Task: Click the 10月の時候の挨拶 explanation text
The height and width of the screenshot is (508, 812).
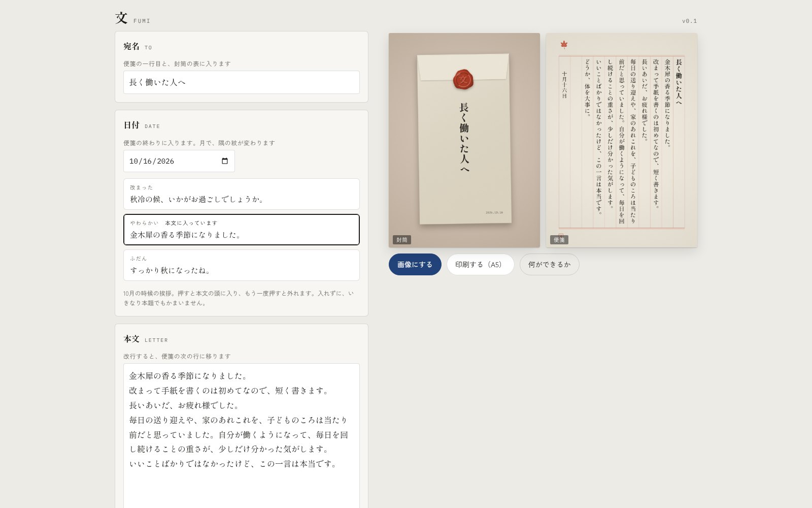Action: (x=239, y=298)
